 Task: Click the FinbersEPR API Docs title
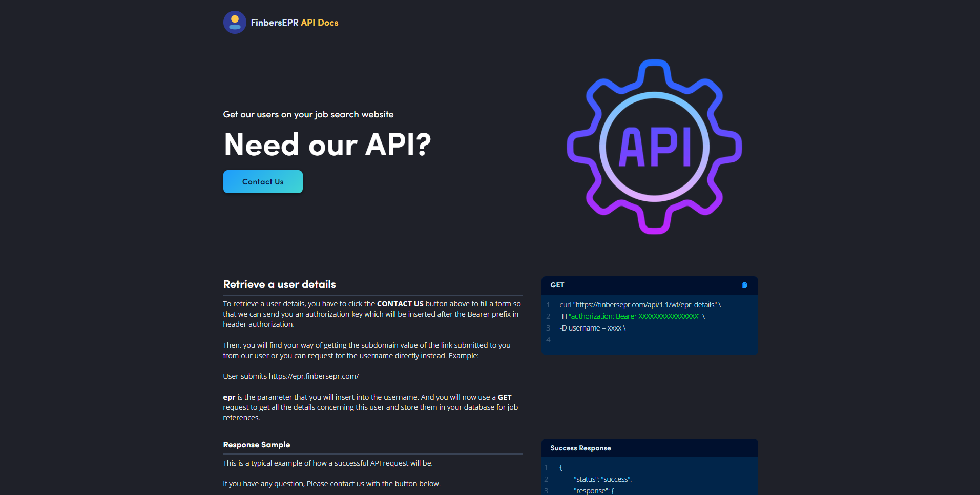tap(295, 22)
